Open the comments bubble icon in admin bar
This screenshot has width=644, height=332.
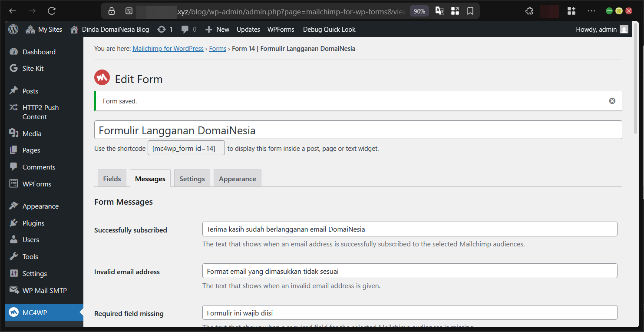(x=186, y=29)
